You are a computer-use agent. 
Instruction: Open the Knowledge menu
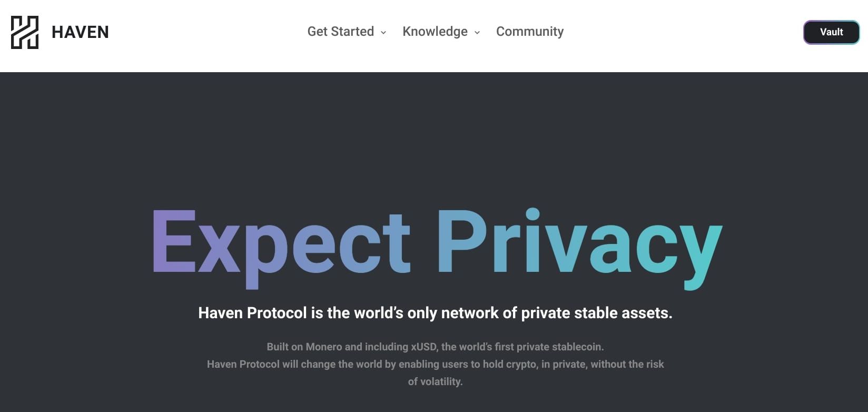point(435,32)
